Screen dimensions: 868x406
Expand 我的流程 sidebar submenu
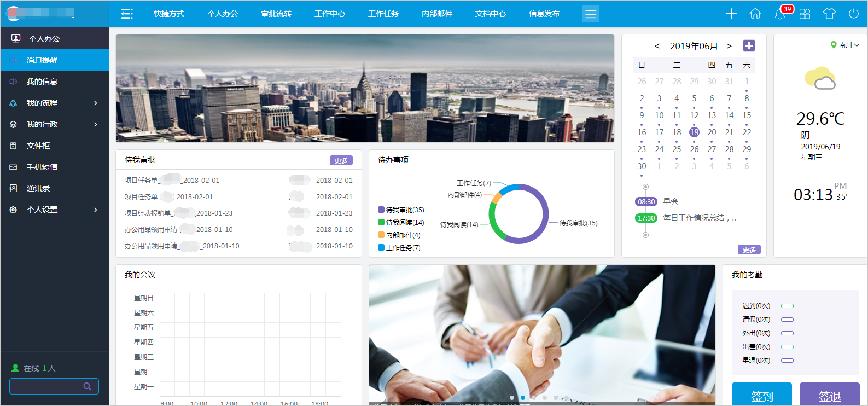(96, 103)
